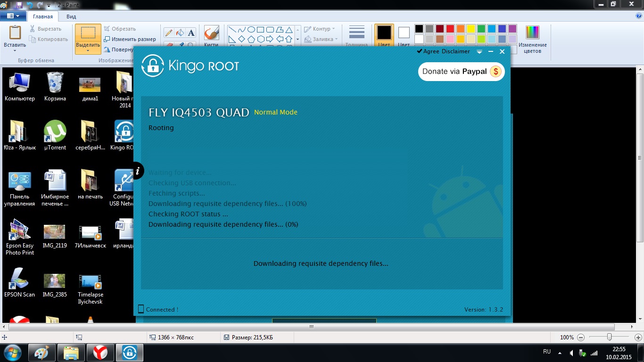Expand the Вставить (Paste) dropdown arrow
644x362 pixels.
tap(15, 51)
